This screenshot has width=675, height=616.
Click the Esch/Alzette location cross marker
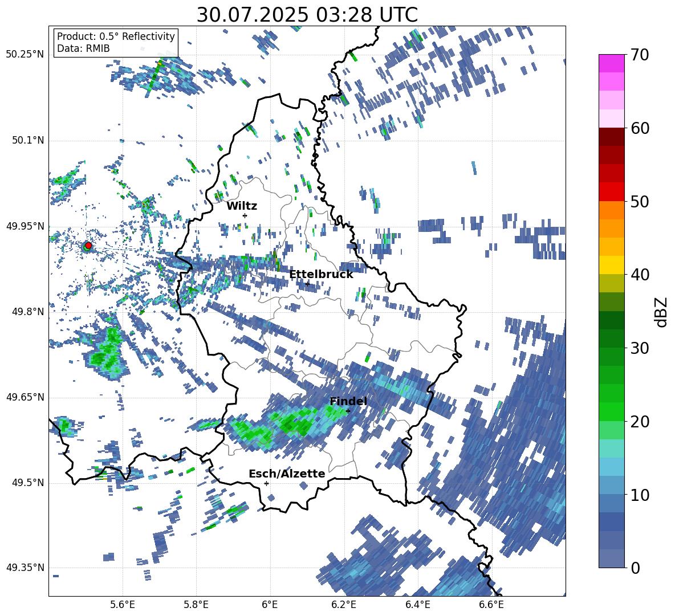pos(266,483)
